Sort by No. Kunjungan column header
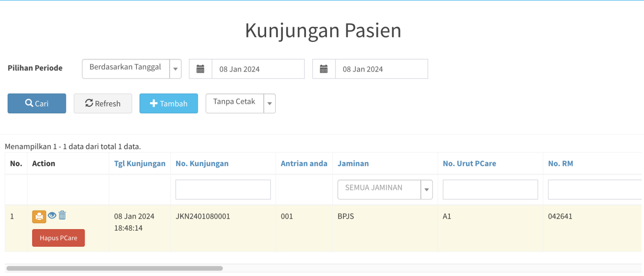The width and height of the screenshot is (644, 276). (x=202, y=163)
